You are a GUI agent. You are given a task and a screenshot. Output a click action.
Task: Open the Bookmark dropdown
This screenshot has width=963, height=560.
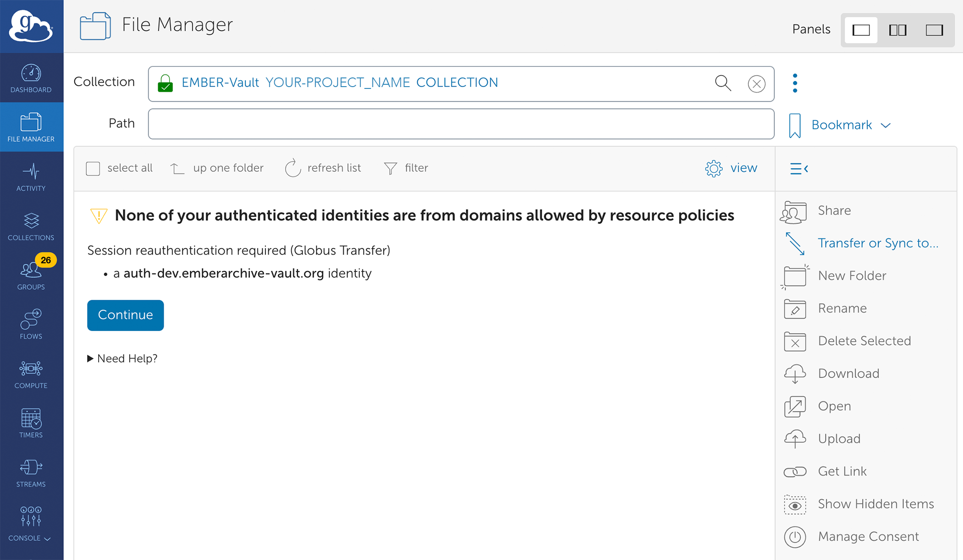click(840, 125)
